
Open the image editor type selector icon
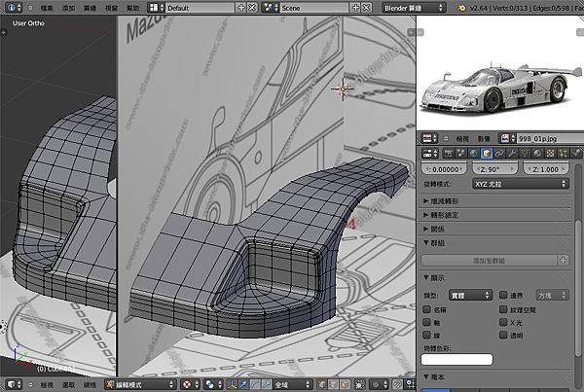429,138
